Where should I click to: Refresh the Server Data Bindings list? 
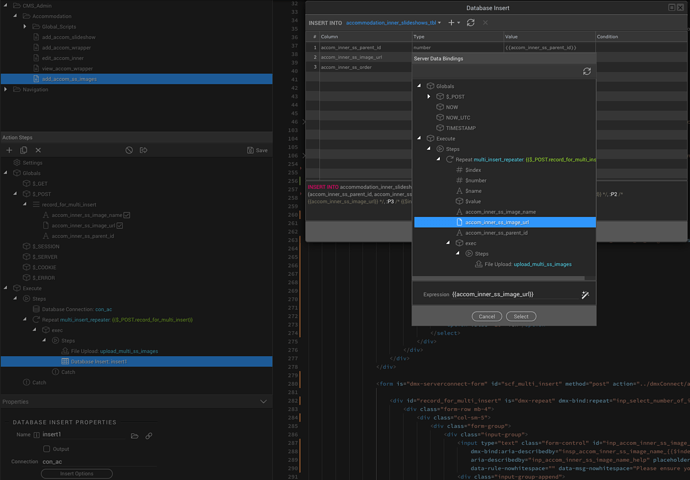(x=587, y=71)
